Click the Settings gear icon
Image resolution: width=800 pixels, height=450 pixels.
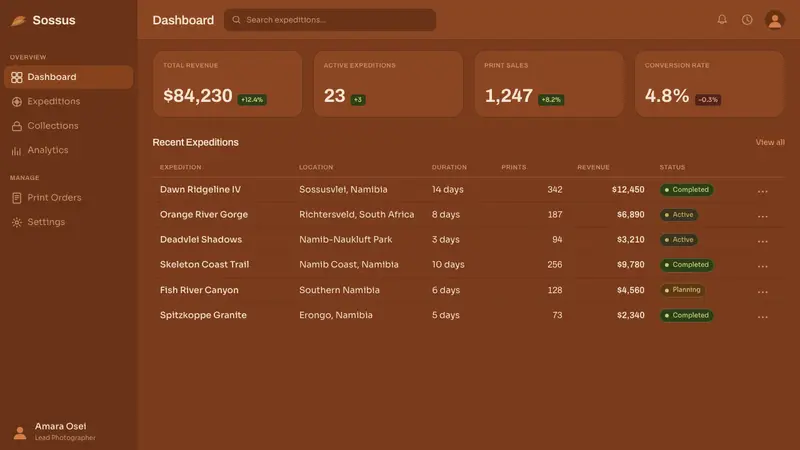pos(17,222)
